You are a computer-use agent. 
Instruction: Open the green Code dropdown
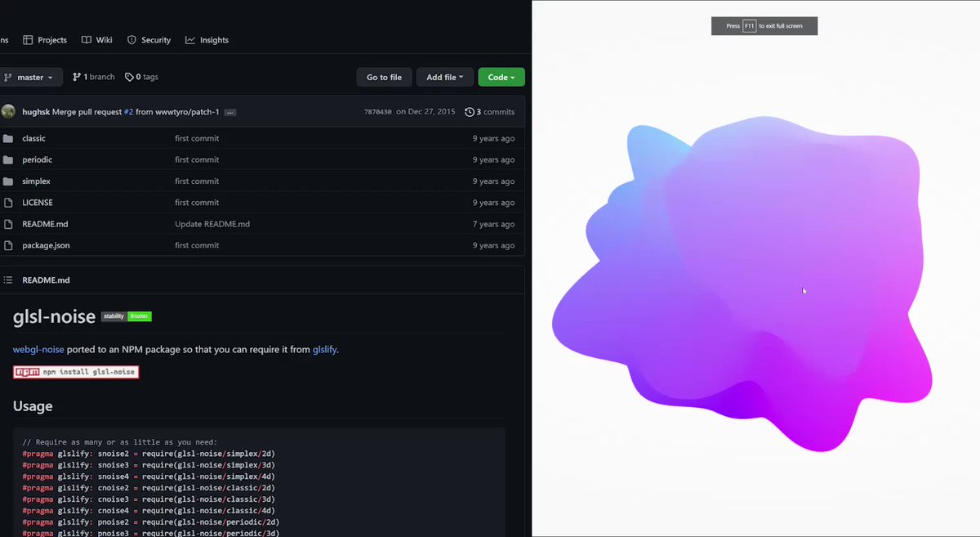501,77
